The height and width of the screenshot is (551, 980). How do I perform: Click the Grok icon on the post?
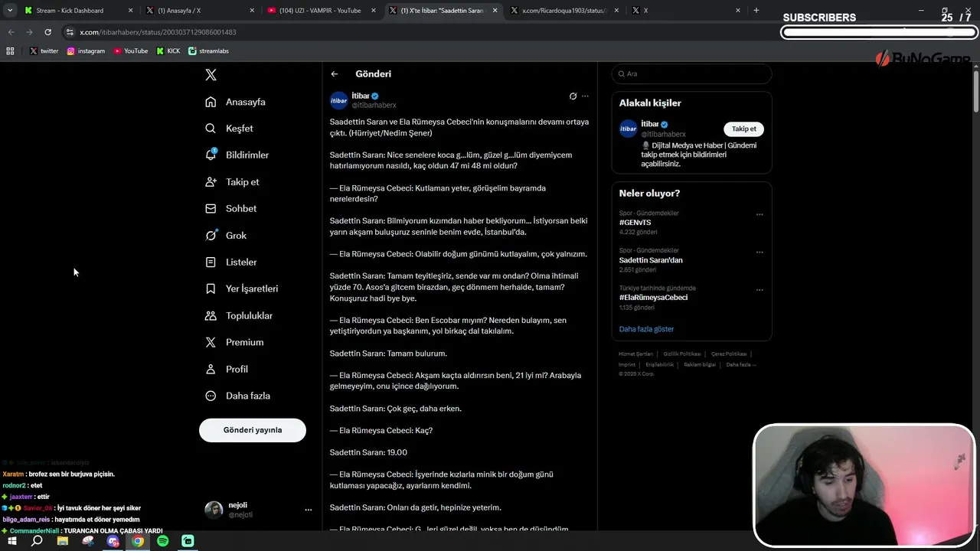pyautogui.click(x=573, y=96)
